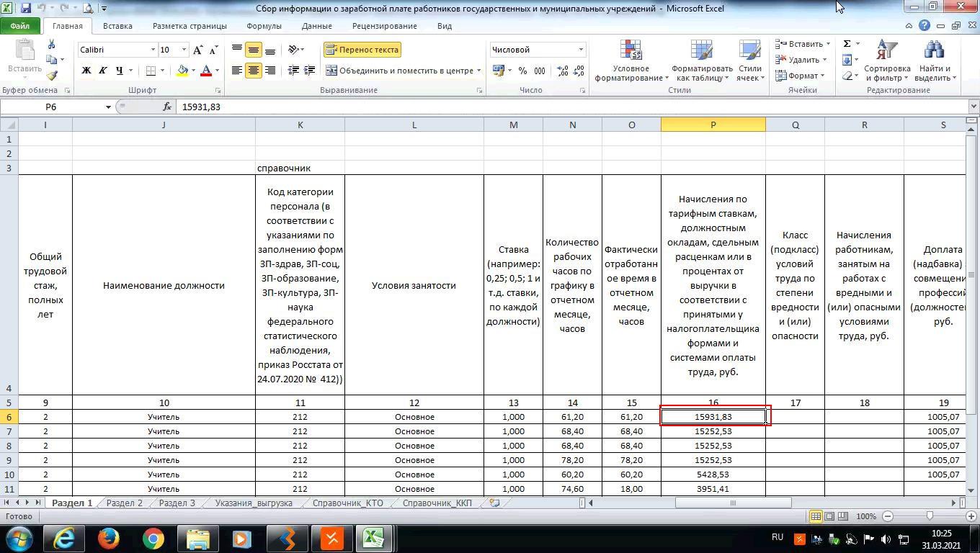Viewport: 980px width, 553px height.
Task: Toggle bold Ж formatting
Action: coord(86,71)
